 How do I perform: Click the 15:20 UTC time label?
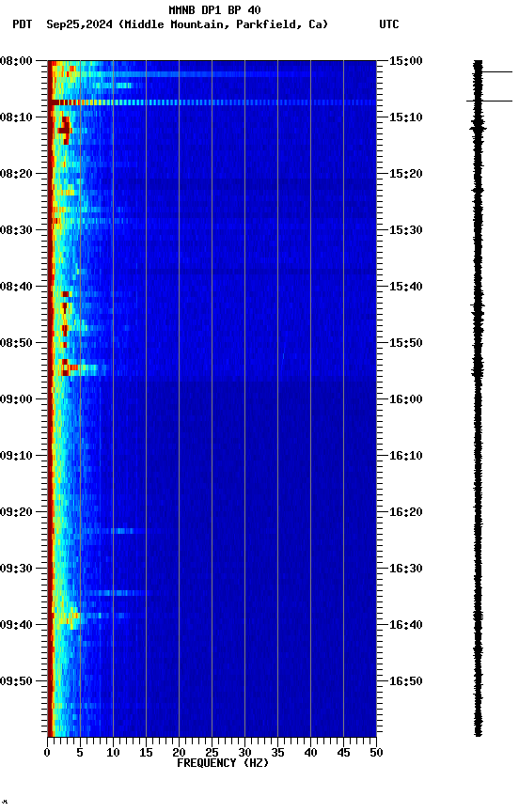tap(405, 174)
